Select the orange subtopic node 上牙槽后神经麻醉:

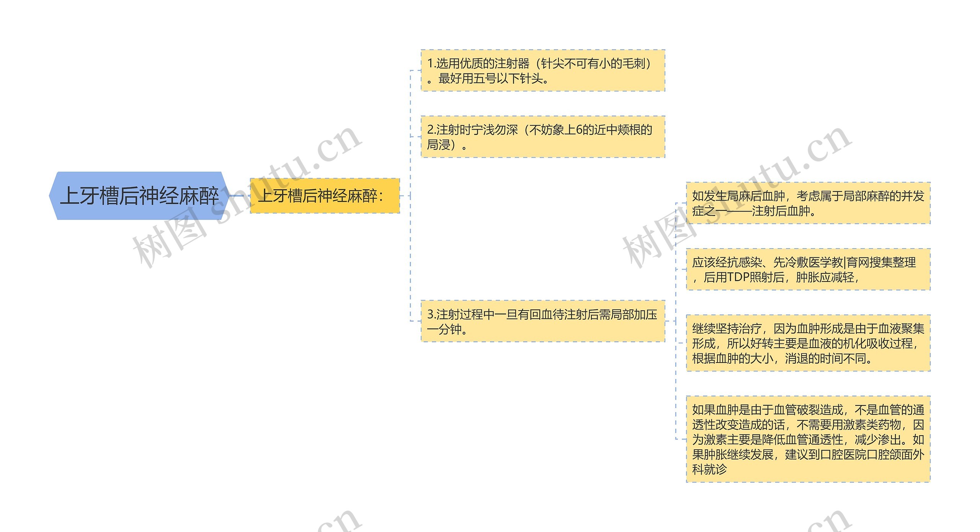(x=325, y=196)
